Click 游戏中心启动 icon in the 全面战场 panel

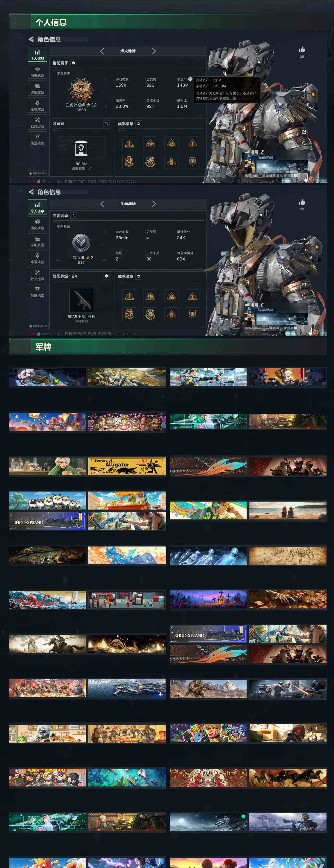point(38,326)
